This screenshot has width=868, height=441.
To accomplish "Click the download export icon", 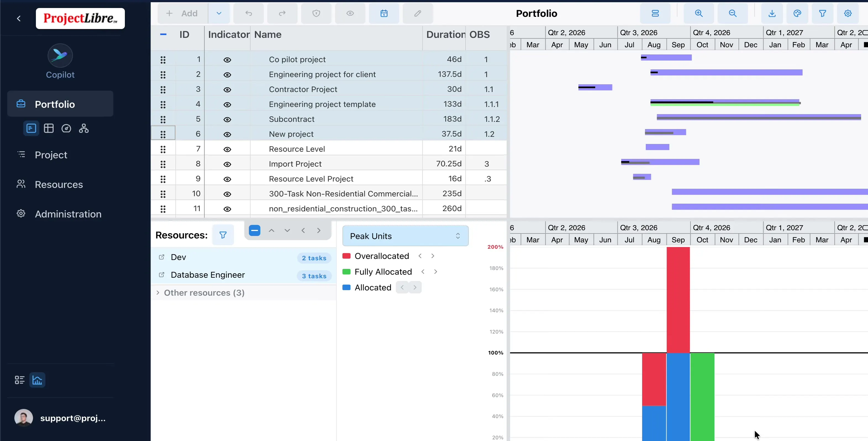I will pos(772,14).
